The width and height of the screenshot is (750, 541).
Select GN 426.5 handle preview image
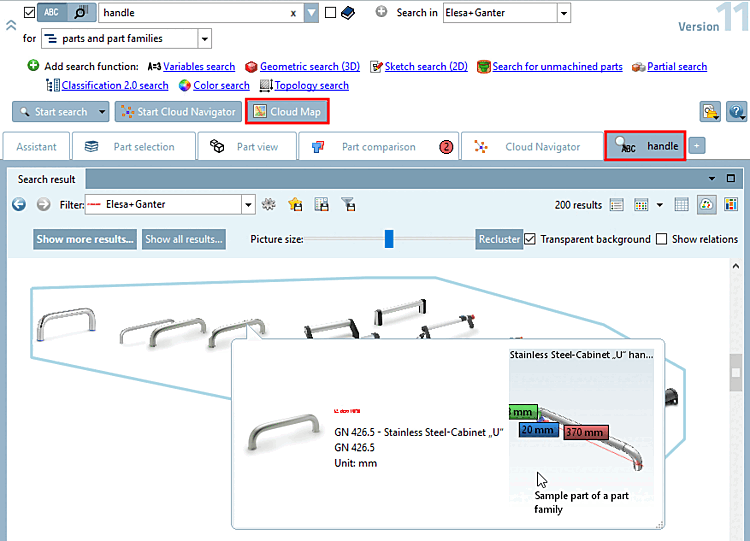(284, 432)
